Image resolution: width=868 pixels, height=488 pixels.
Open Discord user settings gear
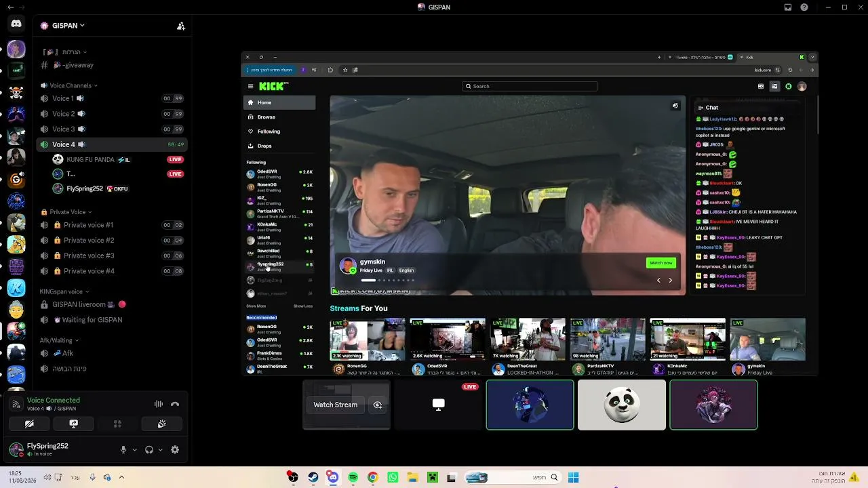[x=175, y=449]
